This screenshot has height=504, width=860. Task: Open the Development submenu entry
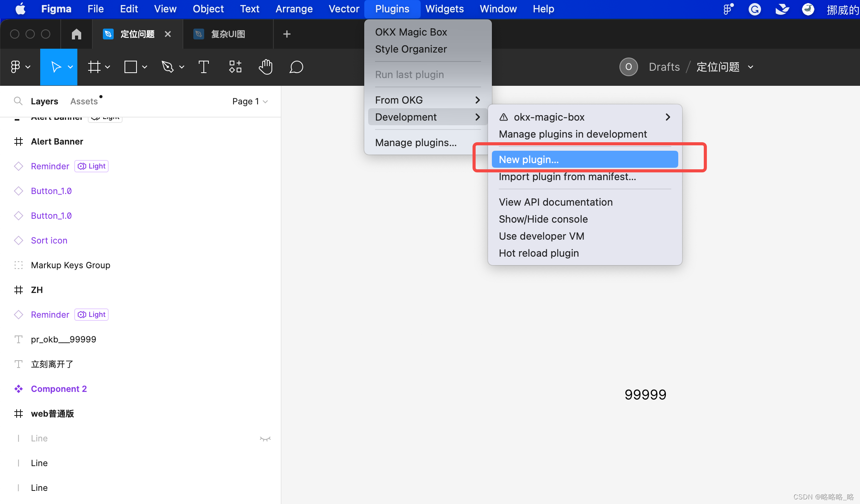[x=428, y=117]
